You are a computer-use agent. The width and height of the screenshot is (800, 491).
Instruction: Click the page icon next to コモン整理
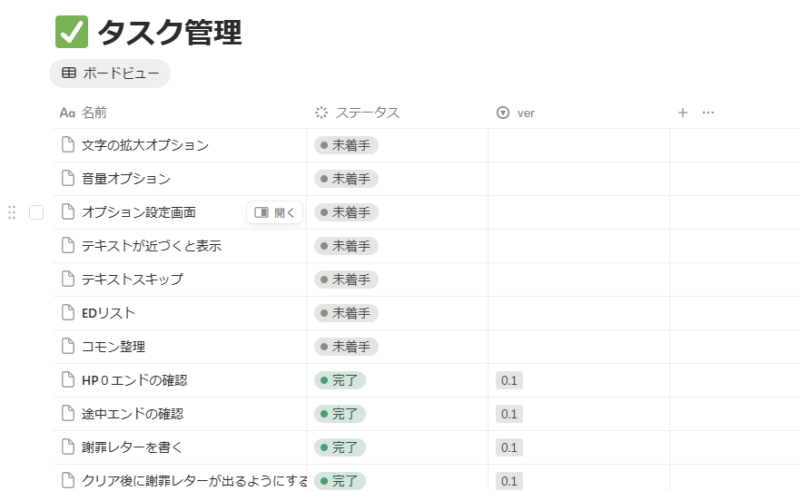point(68,347)
